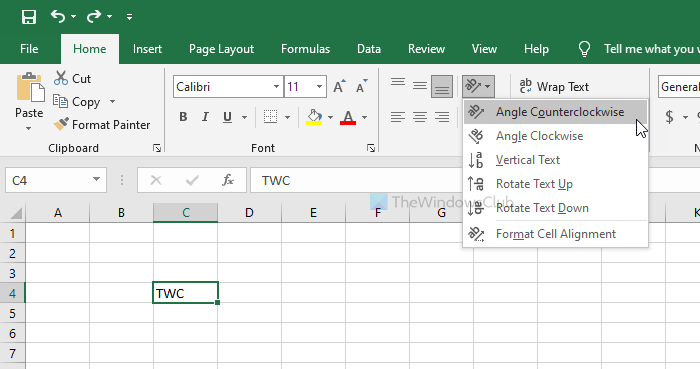Screen dimensions: 700x369
Task: Click the Tell me what you want lightbulb
Action: [x=584, y=49]
